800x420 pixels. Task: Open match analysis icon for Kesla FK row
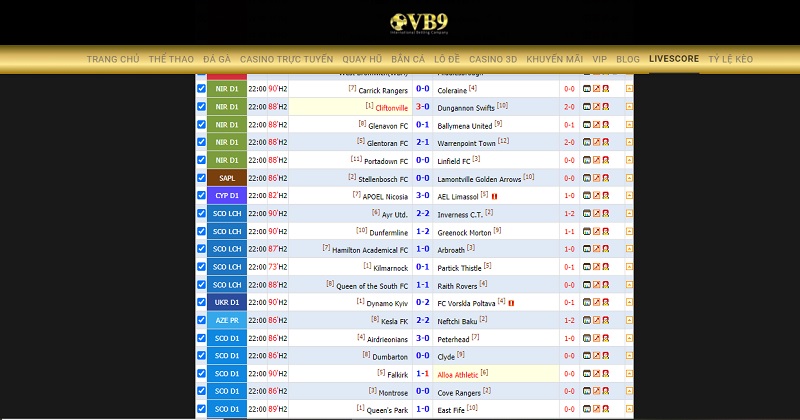click(587, 320)
